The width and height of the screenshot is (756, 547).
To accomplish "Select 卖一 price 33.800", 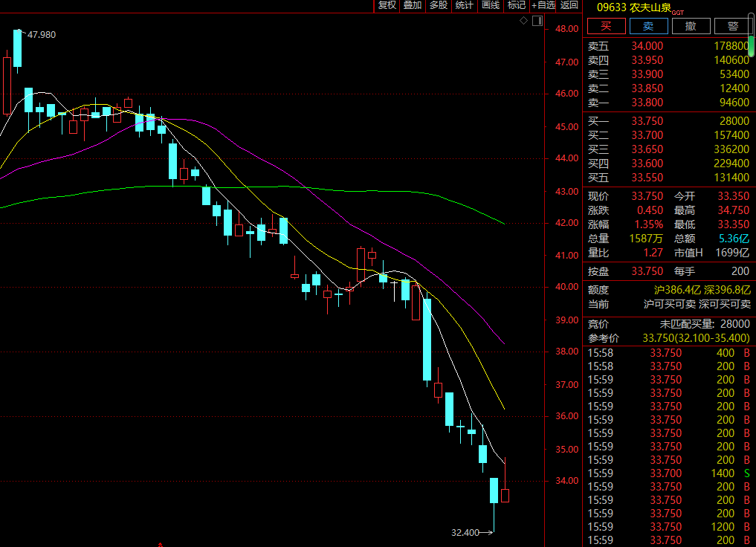I will 647,103.
